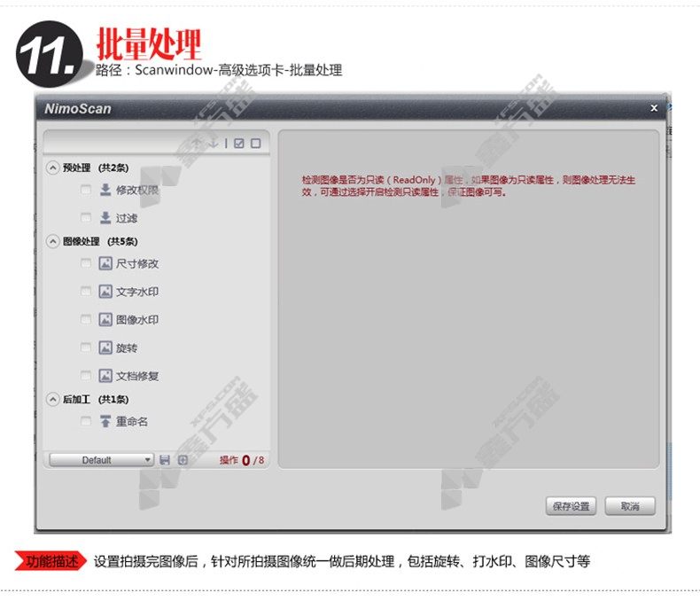
Task: Collapse the 图像处理 group chevron
Action: pyautogui.click(x=53, y=242)
